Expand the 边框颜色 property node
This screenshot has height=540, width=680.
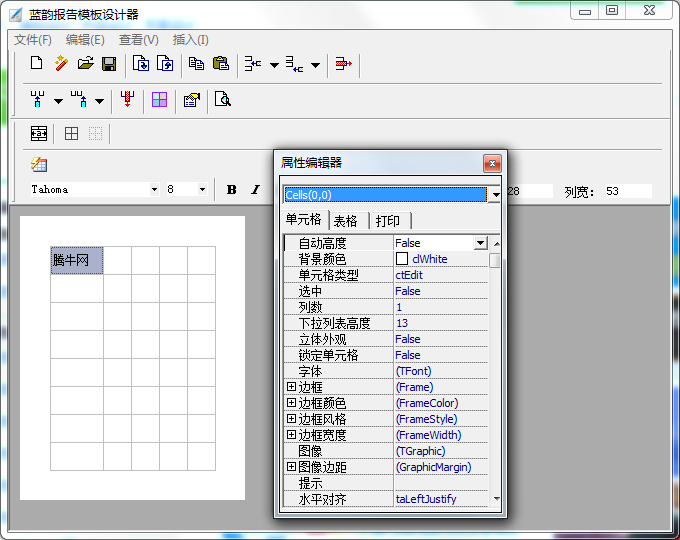pos(291,403)
